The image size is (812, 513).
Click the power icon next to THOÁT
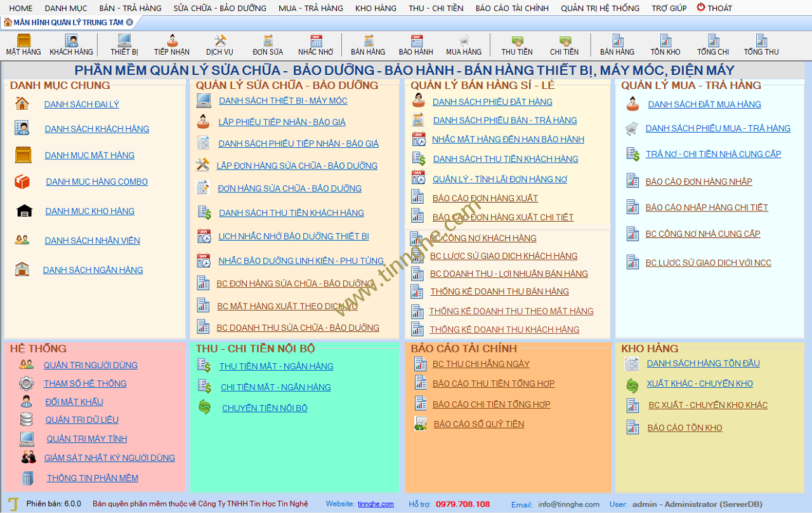(701, 7)
